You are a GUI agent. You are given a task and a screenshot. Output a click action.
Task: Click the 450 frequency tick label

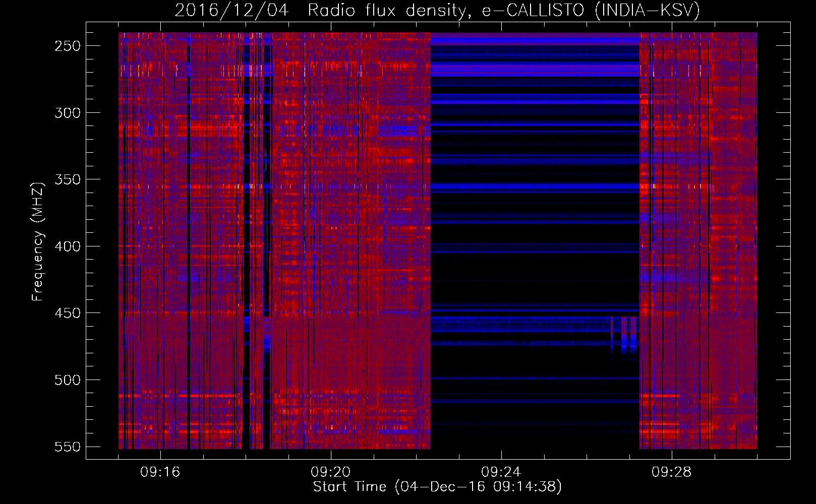(x=68, y=313)
